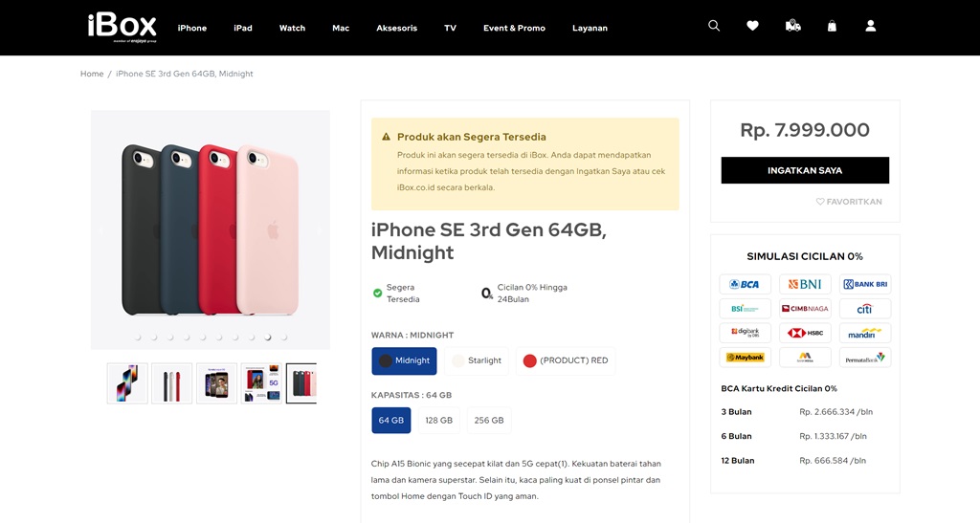980x523 pixels.
Task: Click the iBox logo
Action: pos(122,26)
